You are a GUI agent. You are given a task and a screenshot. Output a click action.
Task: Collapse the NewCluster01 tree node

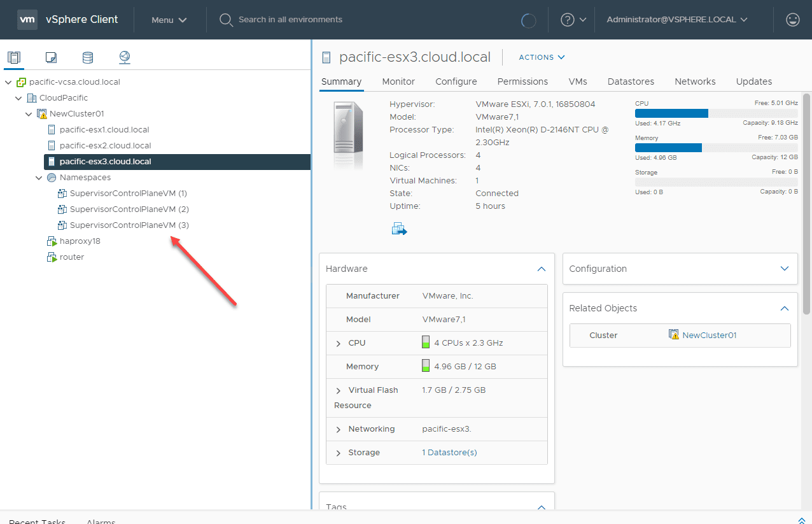(29, 114)
